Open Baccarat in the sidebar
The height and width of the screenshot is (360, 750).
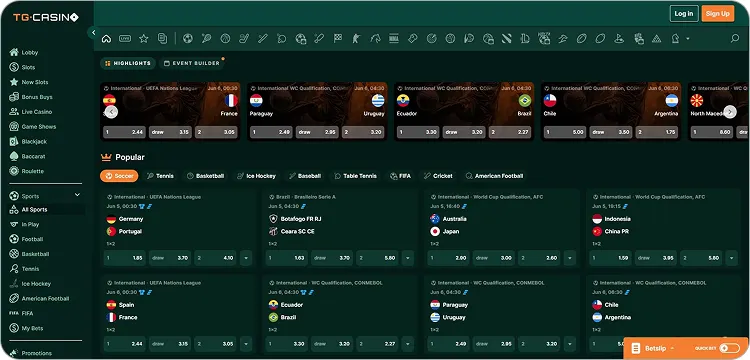pos(33,156)
